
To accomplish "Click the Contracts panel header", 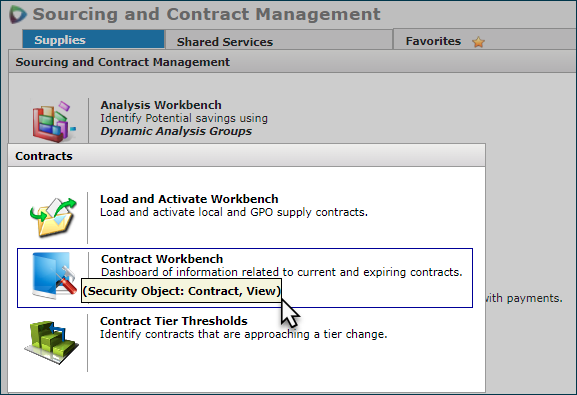I will point(247,156).
